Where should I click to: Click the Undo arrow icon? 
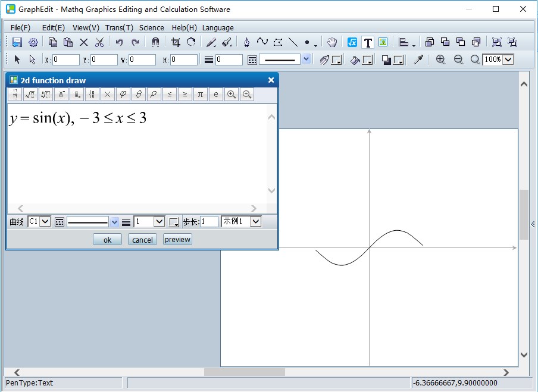coord(119,42)
